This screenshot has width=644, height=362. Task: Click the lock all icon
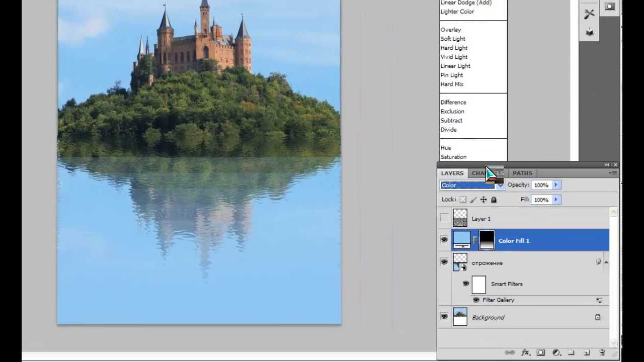494,200
